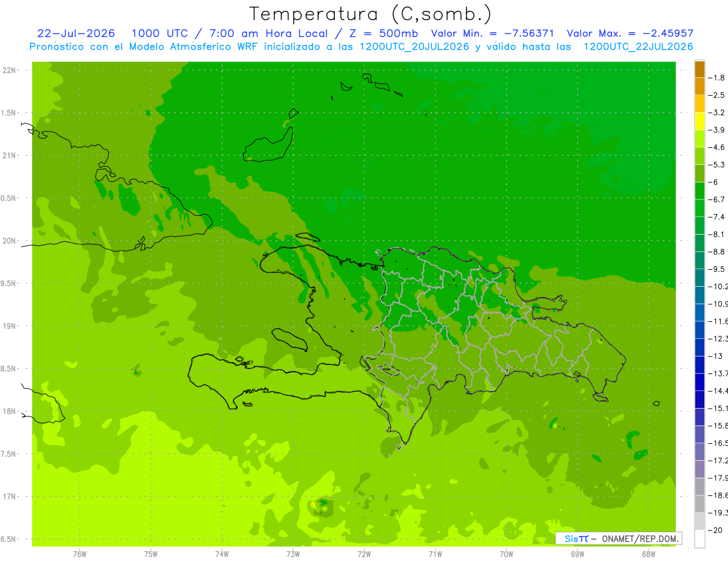Click the "18N" latitude label

coord(9,412)
